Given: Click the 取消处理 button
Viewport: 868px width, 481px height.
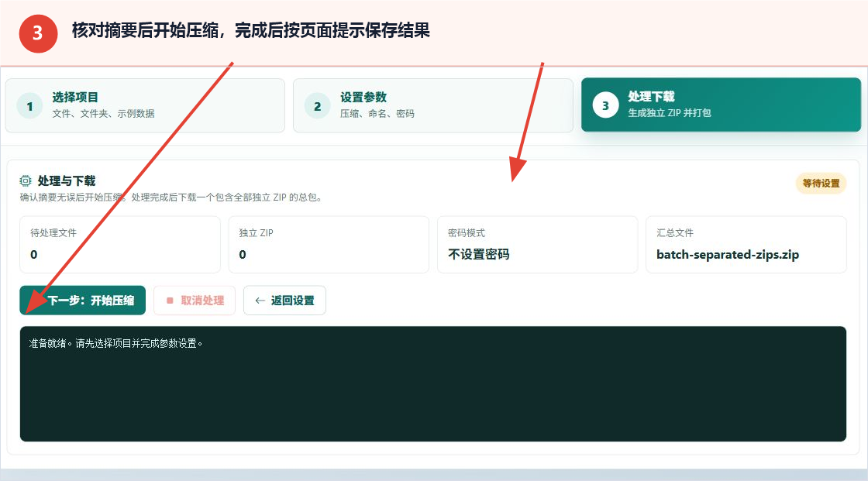Looking at the screenshot, I should pos(195,301).
